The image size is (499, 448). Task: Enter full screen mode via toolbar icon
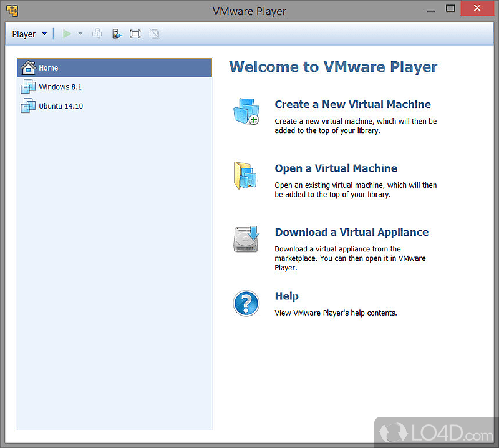coord(135,34)
